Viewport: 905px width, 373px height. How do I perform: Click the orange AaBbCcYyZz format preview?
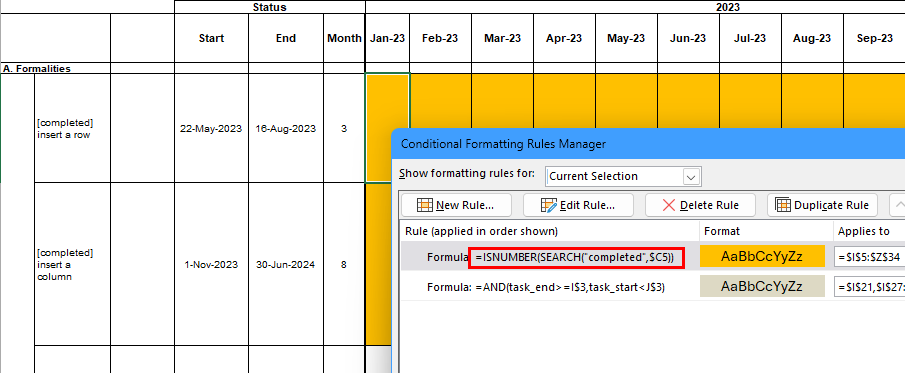pyautogui.click(x=761, y=257)
